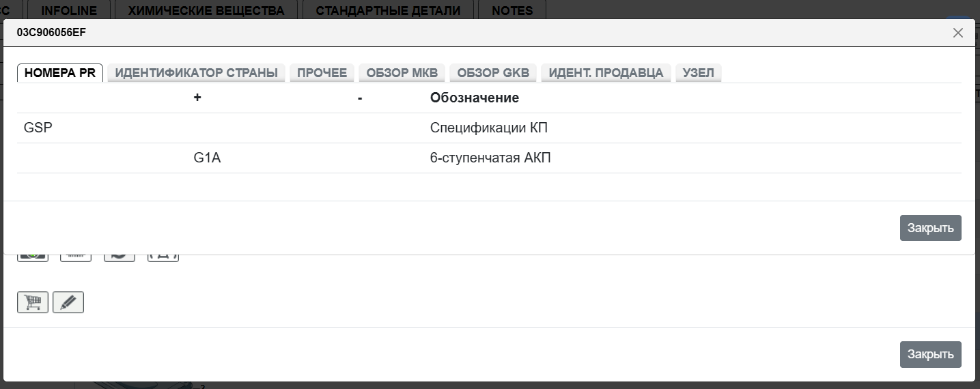Click the 6-ступенчатая АКП description
Screen dimensions: 980x389
490,158
